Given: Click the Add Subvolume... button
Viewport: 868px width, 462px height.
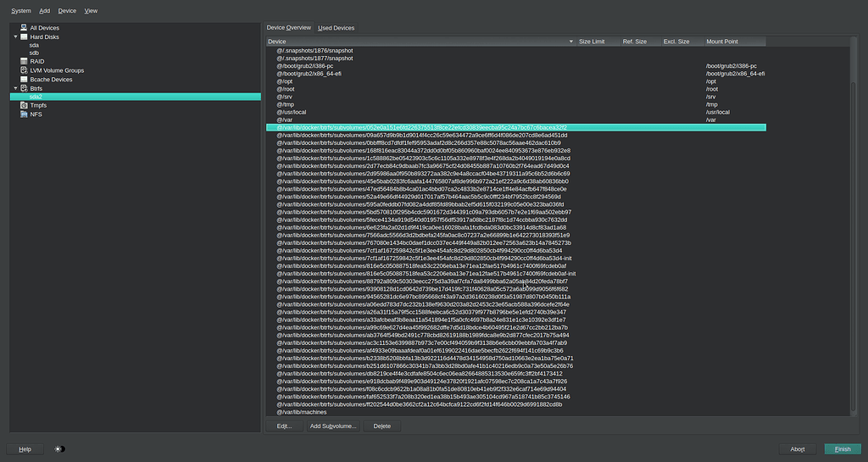Looking at the screenshot, I should click(x=333, y=426).
